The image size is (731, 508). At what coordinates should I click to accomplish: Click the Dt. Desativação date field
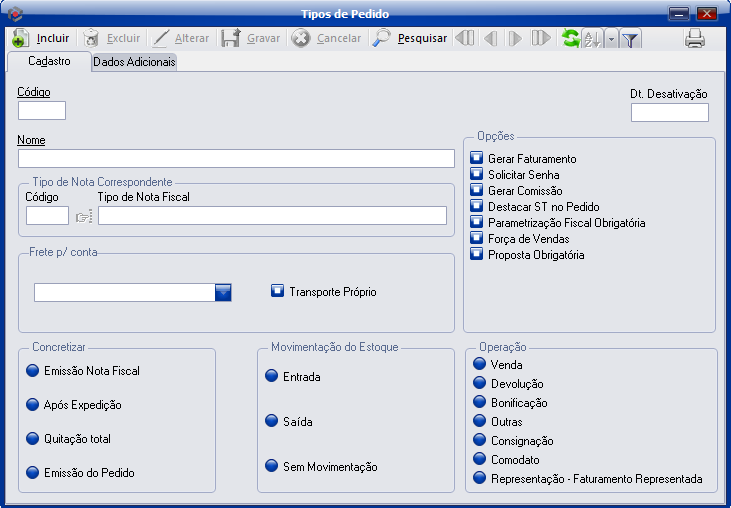(669, 112)
